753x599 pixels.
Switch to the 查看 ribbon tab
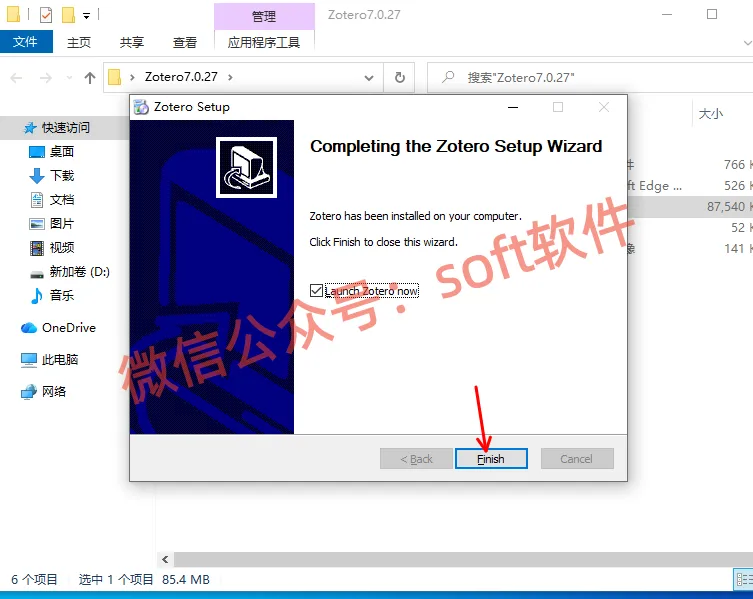pyautogui.click(x=184, y=42)
